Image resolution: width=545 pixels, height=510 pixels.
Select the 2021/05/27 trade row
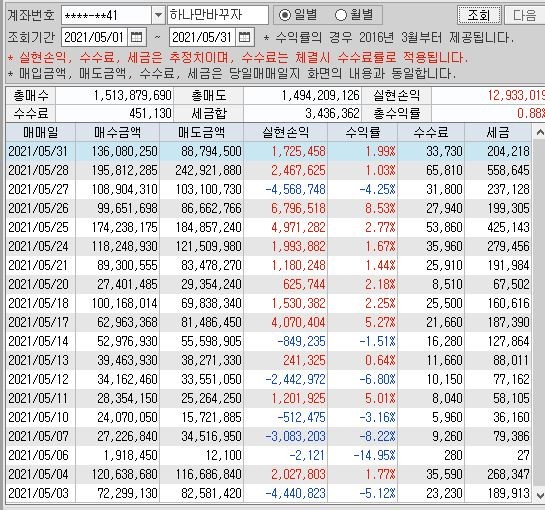[269, 189]
